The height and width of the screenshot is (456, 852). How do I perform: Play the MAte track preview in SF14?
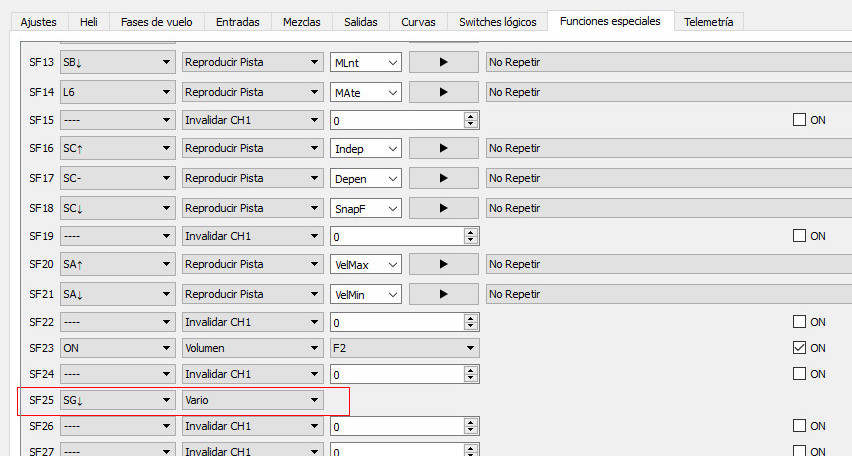pyautogui.click(x=443, y=92)
